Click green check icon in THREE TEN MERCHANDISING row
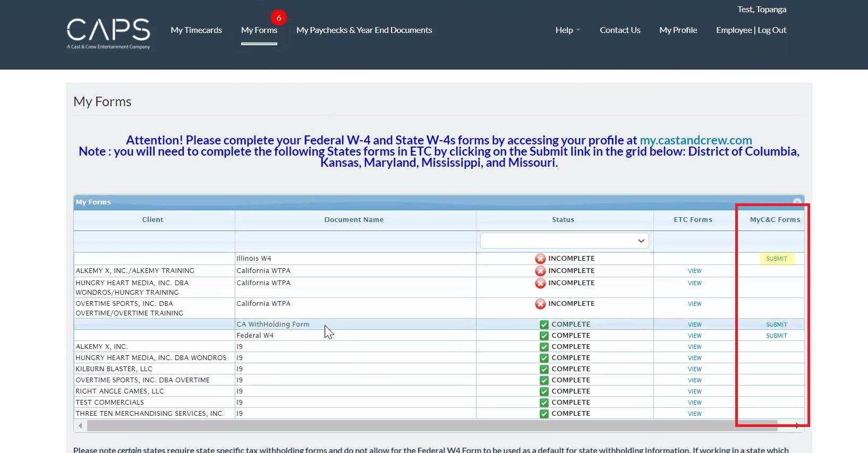The width and height of the screenshot is (868, 453). pos(544,414)
